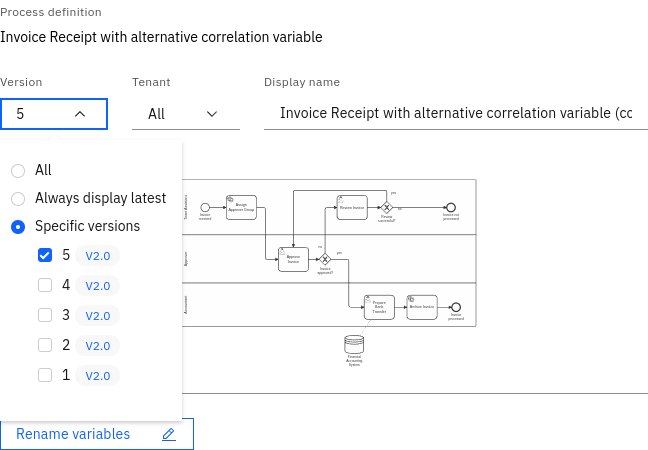
Task: Click the V2.0 tag beside version 2
Action: [98, 345]
